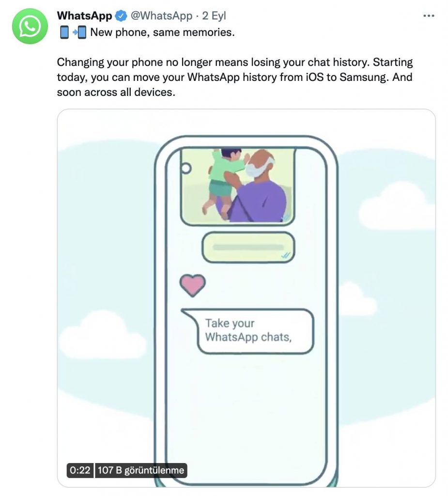Click the 0:22 video duration badge
This screenshot has width=448, height=496.
coord(80,470)
